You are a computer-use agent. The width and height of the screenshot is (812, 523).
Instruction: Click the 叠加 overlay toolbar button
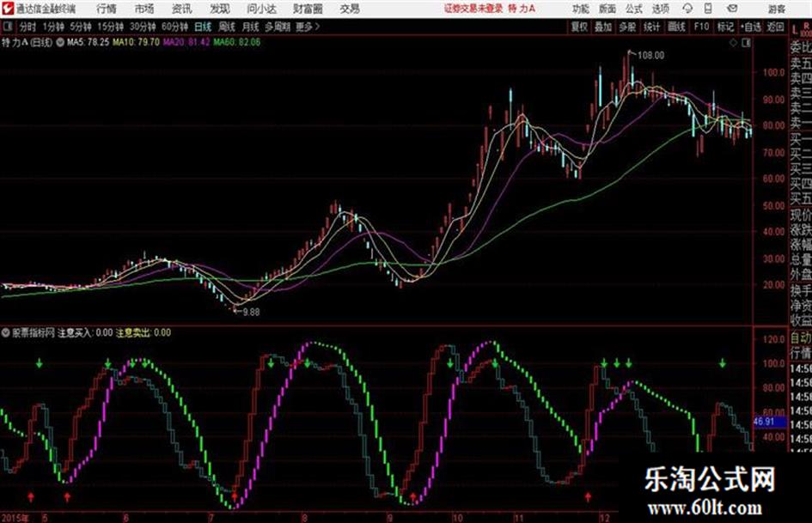coord(603,27)
